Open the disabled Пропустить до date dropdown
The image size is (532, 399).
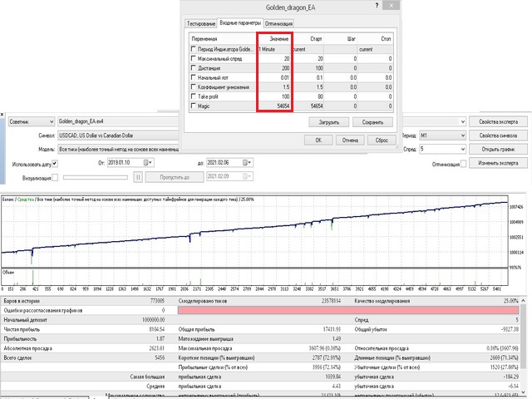[x=248, y=176]
